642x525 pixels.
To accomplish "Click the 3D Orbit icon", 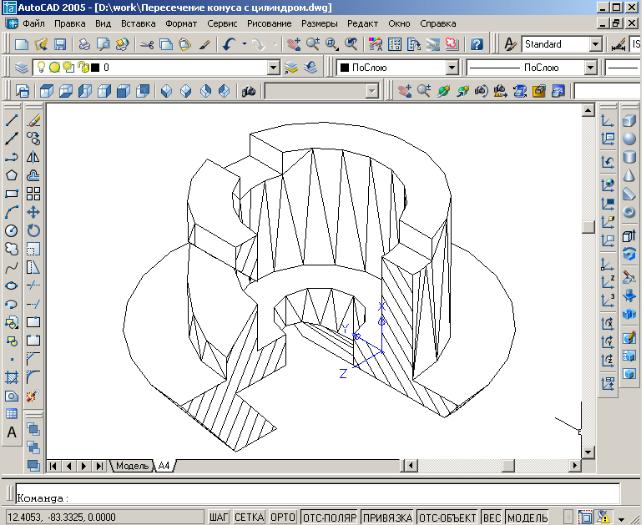I will (443, 91).
